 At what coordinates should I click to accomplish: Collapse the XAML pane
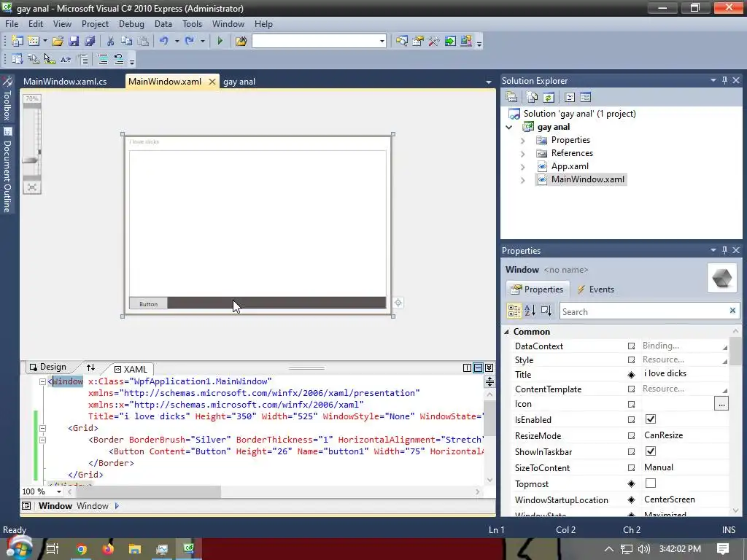pos(489,367)
